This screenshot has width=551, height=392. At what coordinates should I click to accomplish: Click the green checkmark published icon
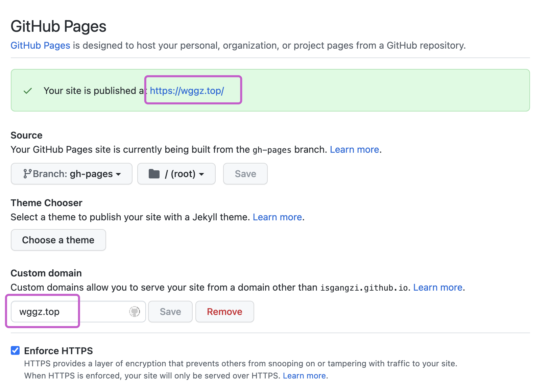tap(28, 91)
